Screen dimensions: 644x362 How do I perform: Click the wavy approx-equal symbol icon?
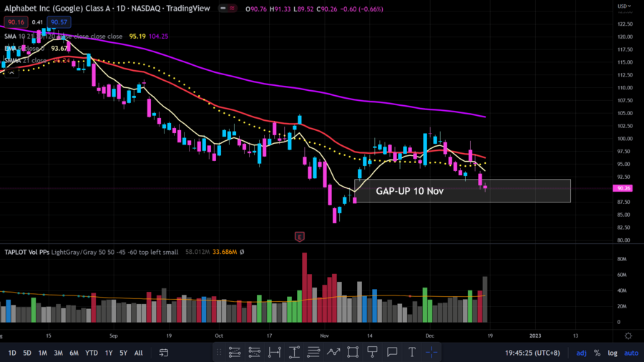[x=232, y=8]
